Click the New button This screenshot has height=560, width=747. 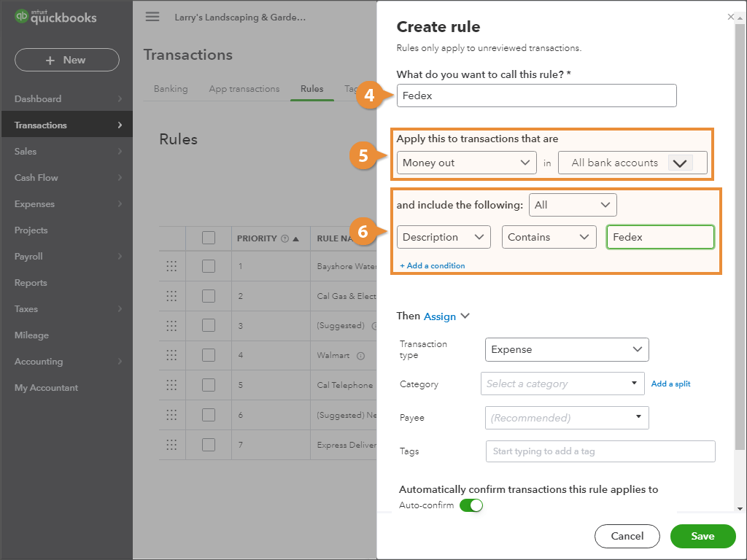click(67, 60)
